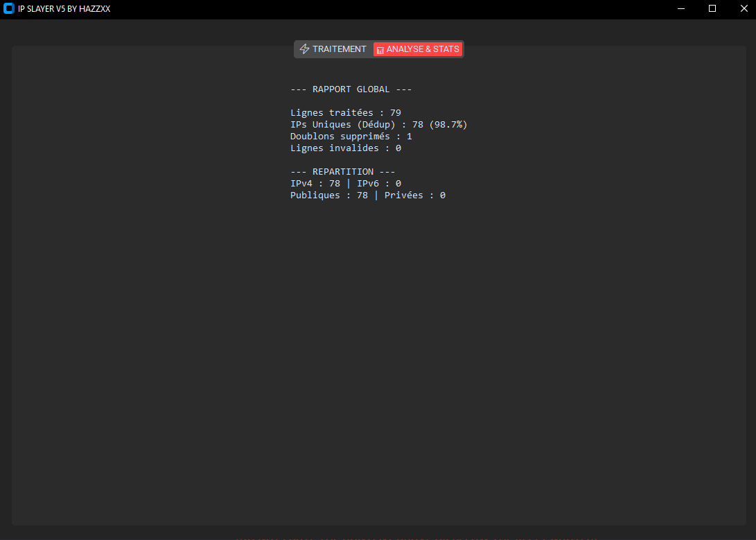Click the 'Lignes traitées : 79' line

(x=346, y=113)
